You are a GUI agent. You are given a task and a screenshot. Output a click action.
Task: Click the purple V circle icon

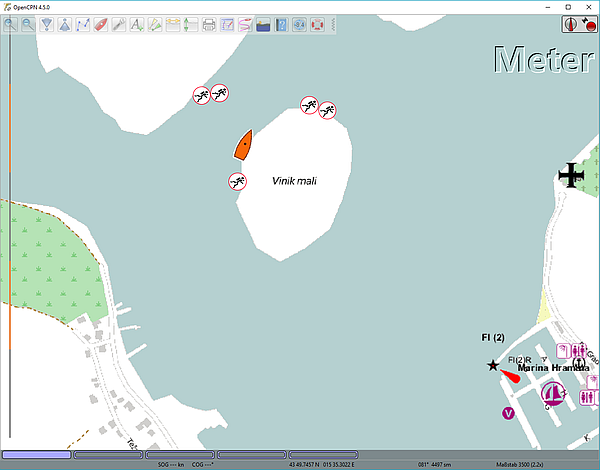[x=508, y=413]
